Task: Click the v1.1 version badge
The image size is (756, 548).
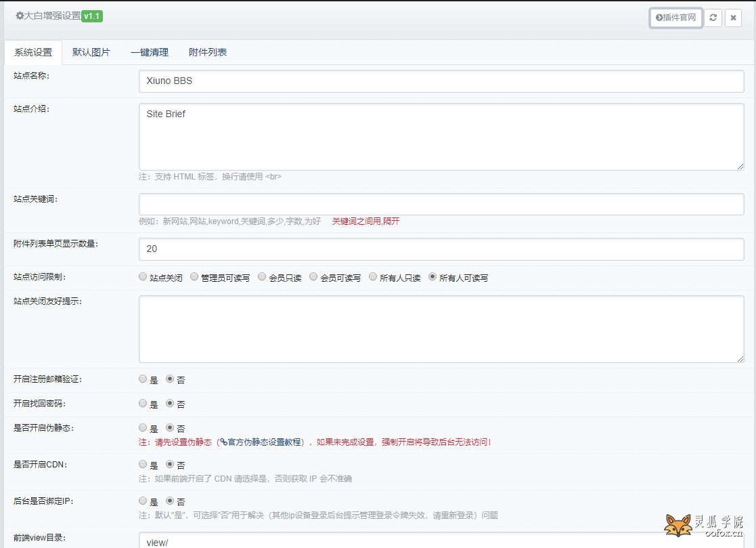Action: (x=92, y=16)
